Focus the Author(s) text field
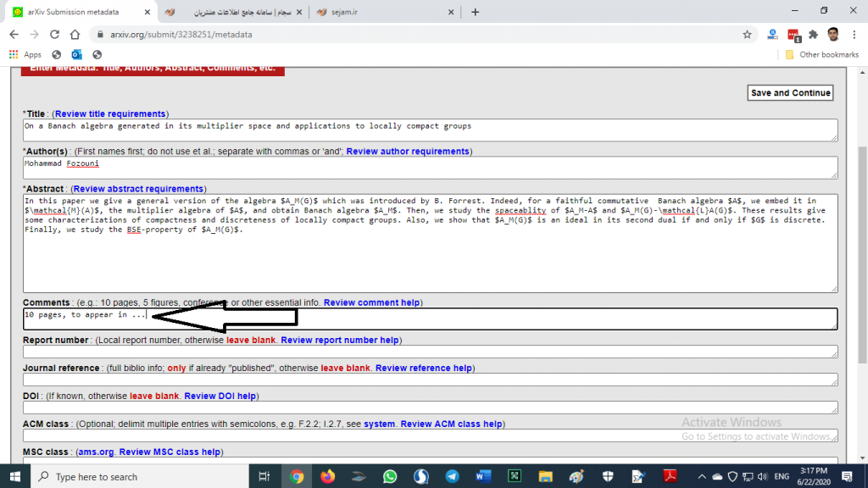Screen dimensions: 868x488 pos(430,168)
